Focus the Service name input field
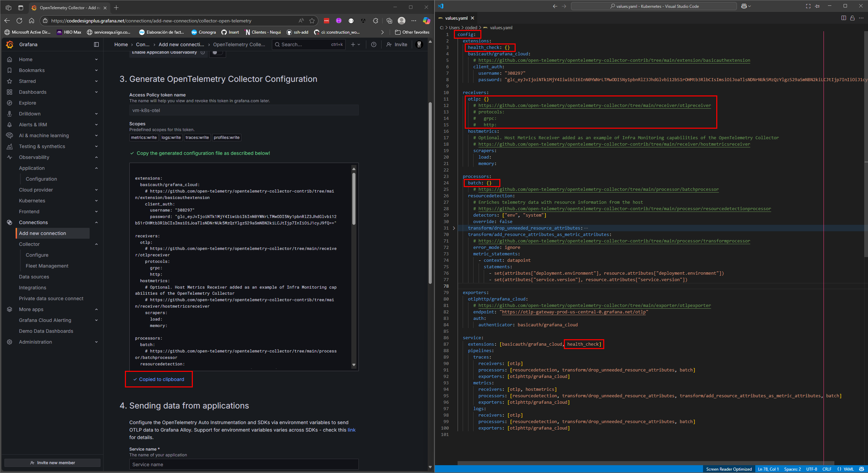The image size is (868, 473). coord(244,465)
